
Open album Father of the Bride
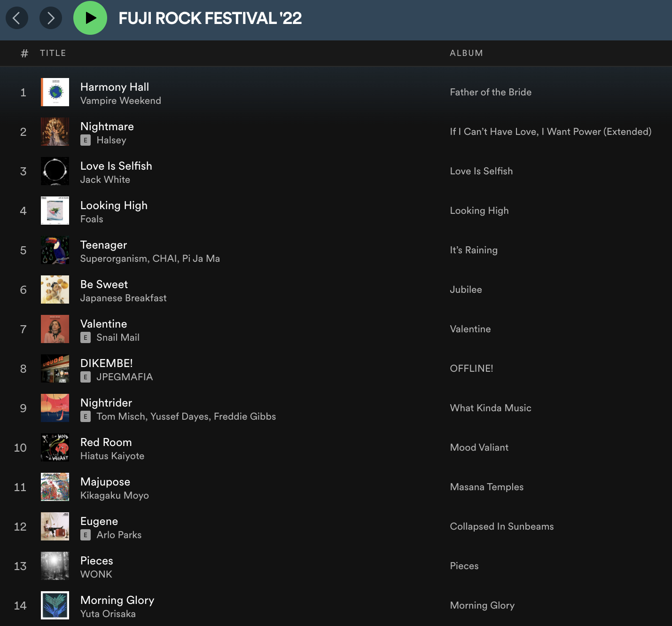click(x=491, y=92)
